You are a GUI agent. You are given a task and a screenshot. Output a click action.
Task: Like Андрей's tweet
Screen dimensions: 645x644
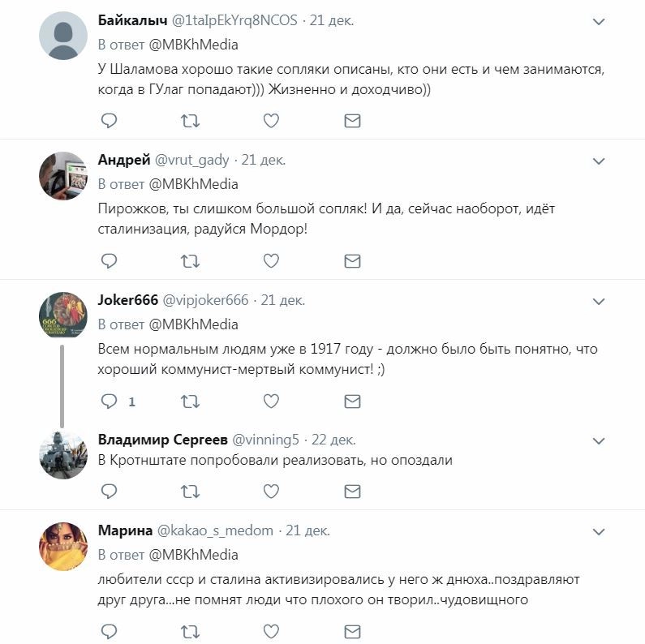(x=271, y=260)
